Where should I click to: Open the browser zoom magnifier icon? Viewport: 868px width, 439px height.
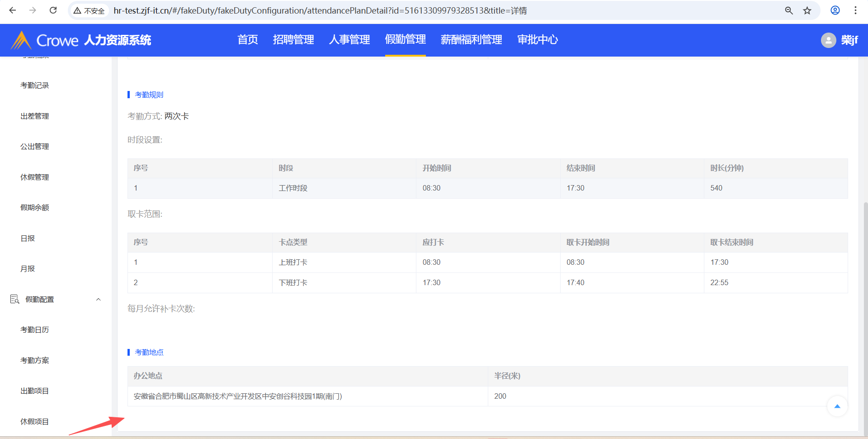pos(789,10)
